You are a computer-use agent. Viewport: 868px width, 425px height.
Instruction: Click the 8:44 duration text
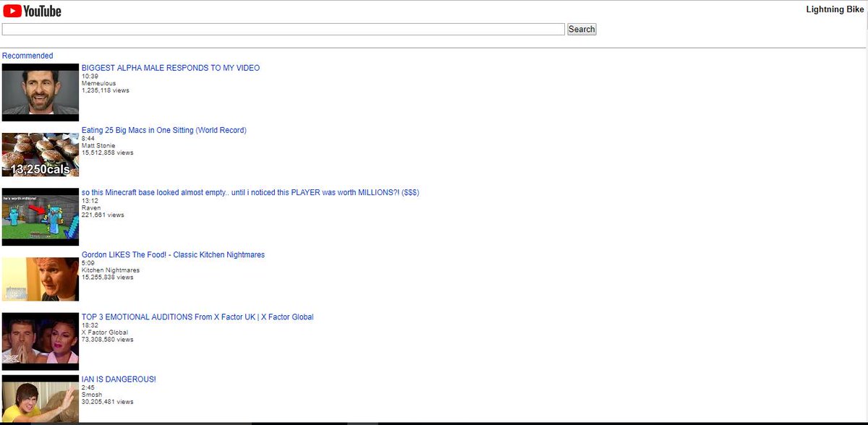pos(88,138)
